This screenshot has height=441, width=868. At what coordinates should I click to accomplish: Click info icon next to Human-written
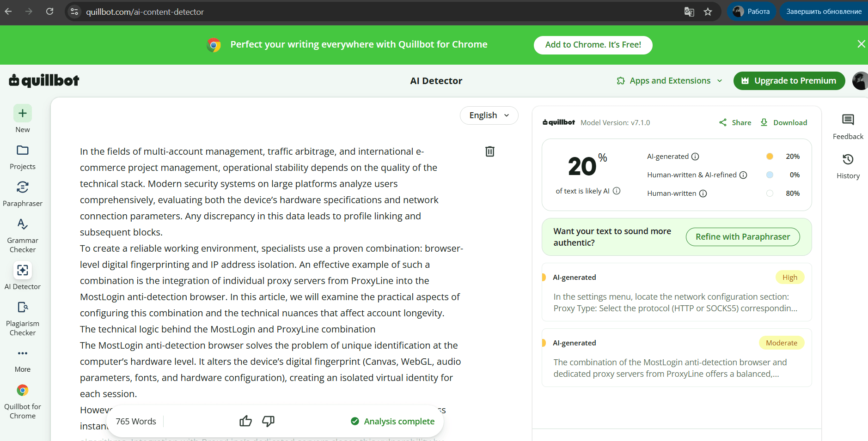(x=703, y=193)
